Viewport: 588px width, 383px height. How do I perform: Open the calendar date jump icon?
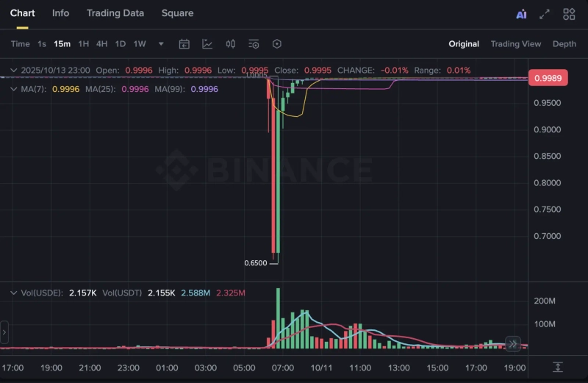184,44
